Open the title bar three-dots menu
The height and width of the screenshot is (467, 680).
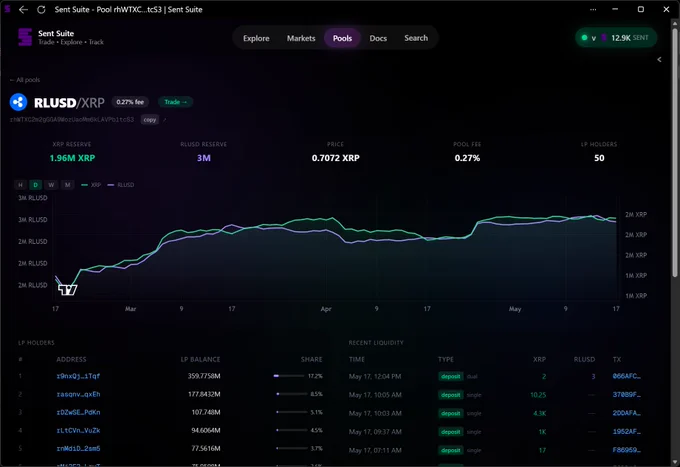[x=593, y=10]
